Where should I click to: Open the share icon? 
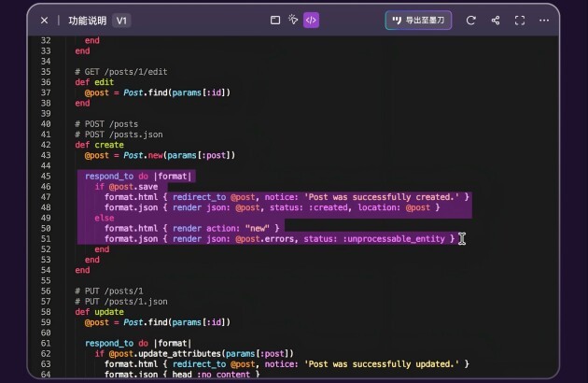pos(496,21)
